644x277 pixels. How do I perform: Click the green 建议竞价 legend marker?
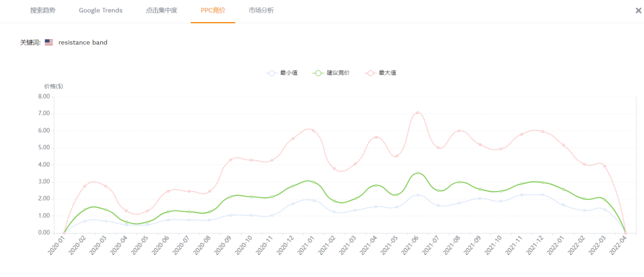coord(318,73)
